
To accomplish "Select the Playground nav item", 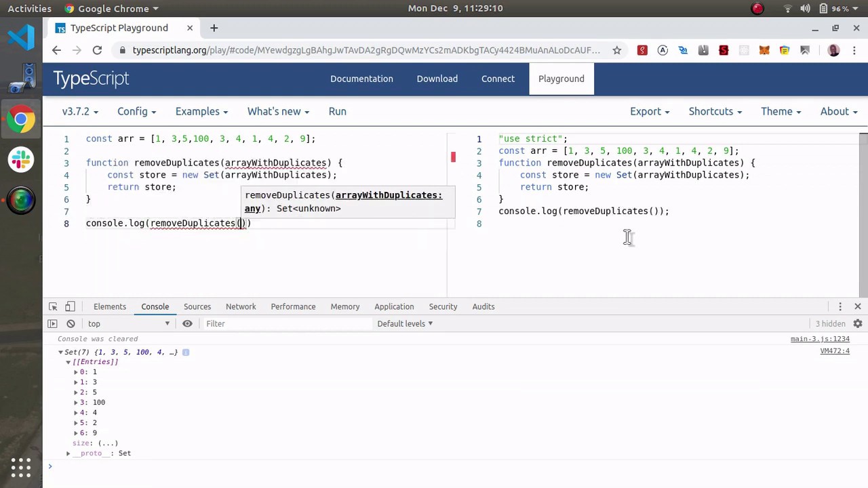I will pos(561,79).
